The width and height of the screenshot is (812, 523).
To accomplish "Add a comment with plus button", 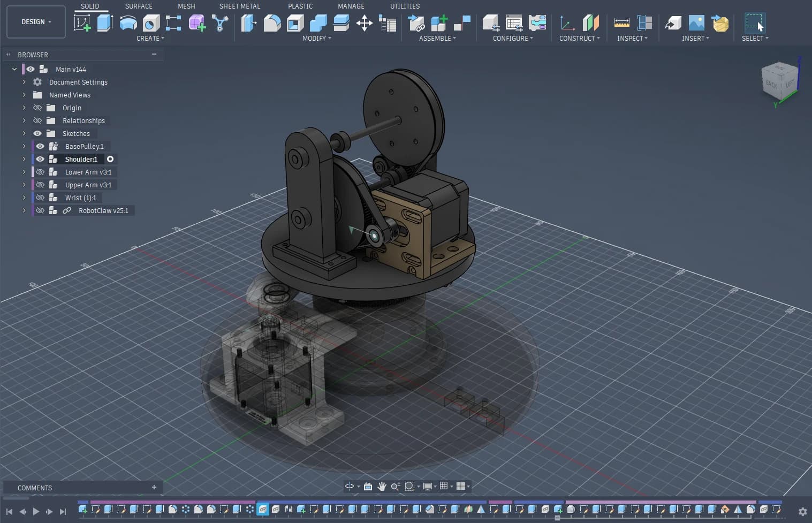I will [154, 487].
